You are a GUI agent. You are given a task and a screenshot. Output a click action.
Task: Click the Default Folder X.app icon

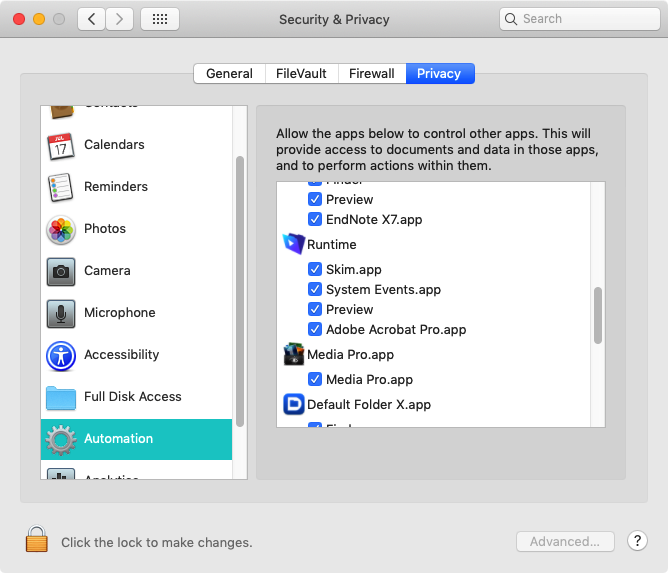[294, 404]
